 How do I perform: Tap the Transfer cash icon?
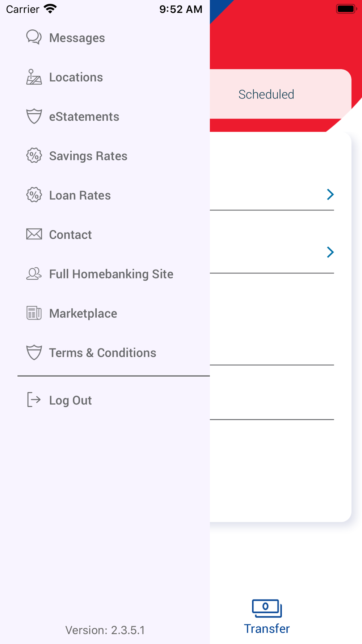[x=267, y=608]
